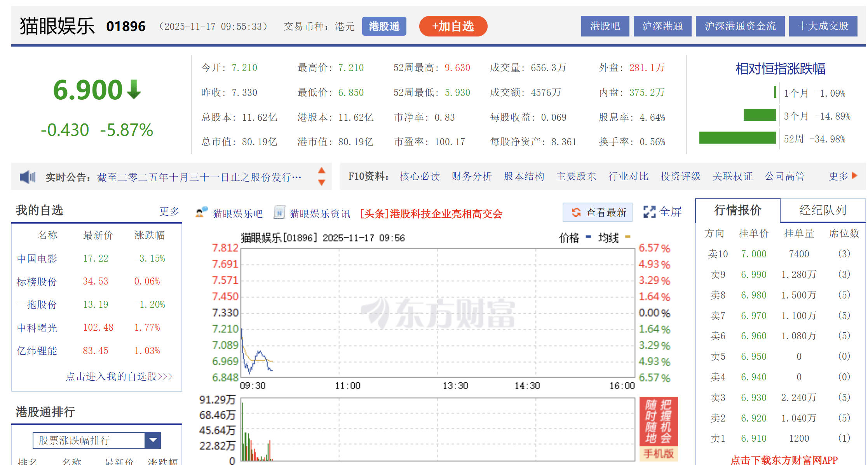Open 财务分析 F10 link
Viewport: 868px width, 465px height.
click(x=471, y=176)
